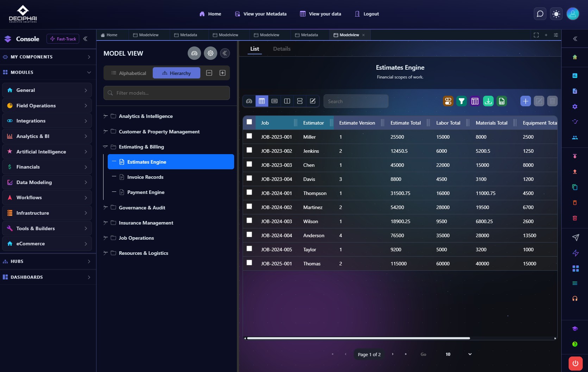Click the edit record pencil icon
This screenshot has width=588, height=372.
coord(539,101)
